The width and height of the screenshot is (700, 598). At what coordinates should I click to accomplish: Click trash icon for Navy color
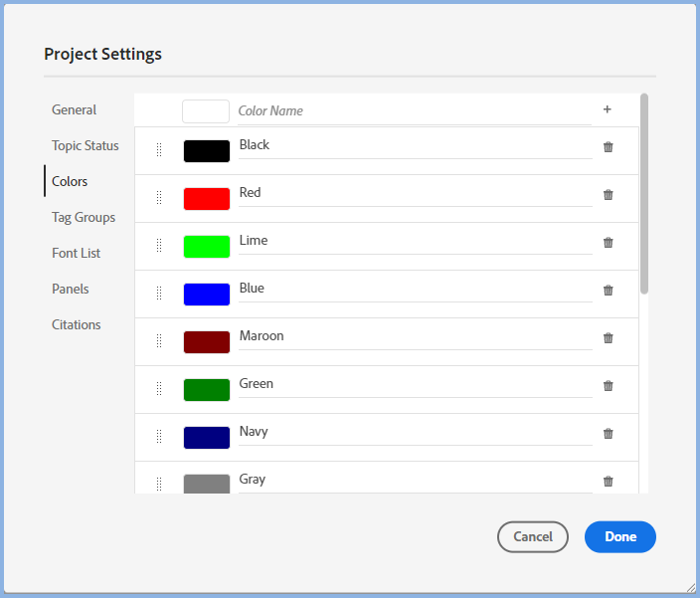coord(609,434)
